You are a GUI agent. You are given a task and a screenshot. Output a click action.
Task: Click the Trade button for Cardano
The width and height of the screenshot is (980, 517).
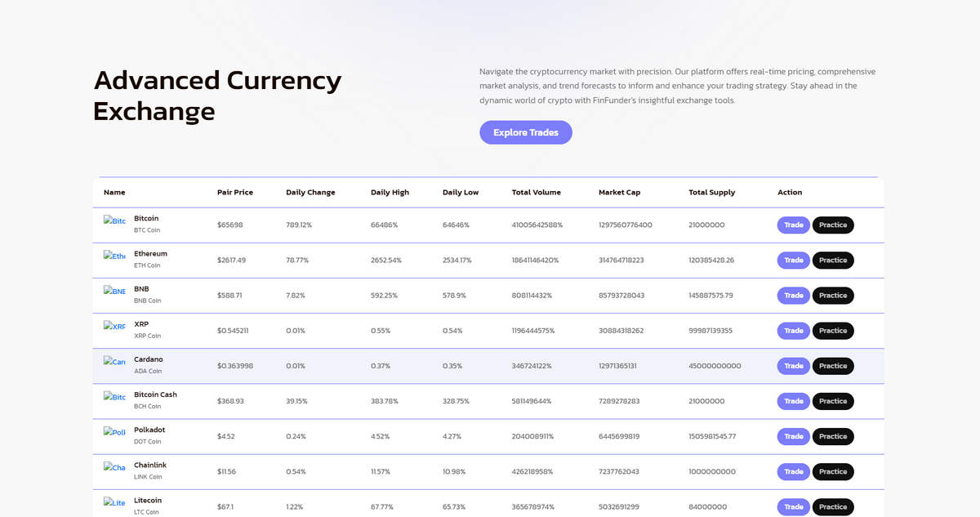click(793, 366)
